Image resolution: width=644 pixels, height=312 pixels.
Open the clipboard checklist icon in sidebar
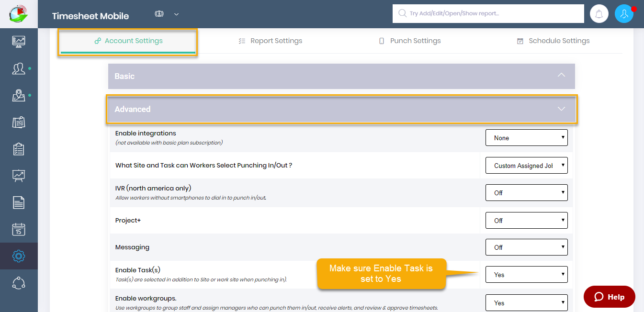click(x=19, y=149)
